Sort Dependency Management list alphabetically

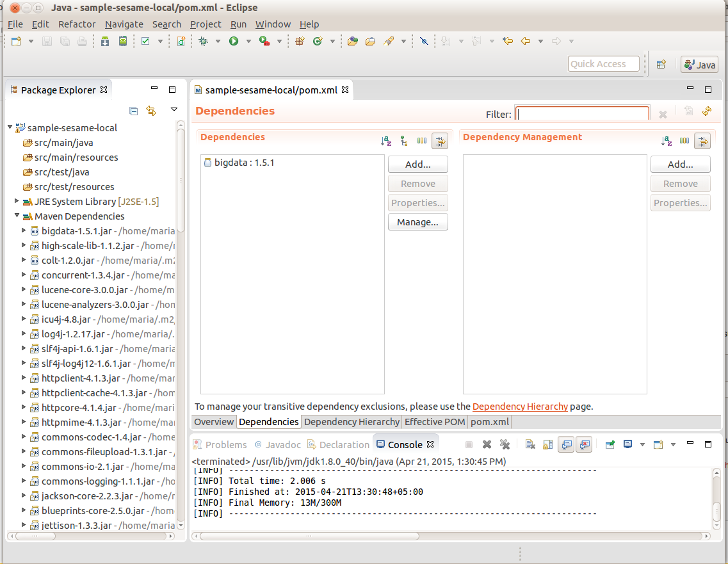(667, 141)
